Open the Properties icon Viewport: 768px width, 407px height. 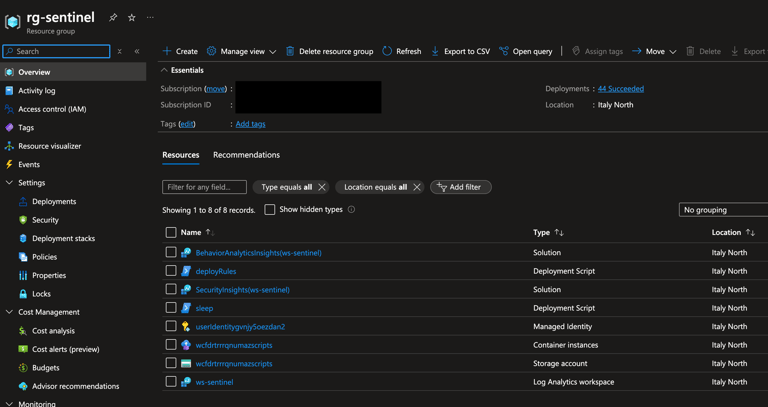[23, 275]
